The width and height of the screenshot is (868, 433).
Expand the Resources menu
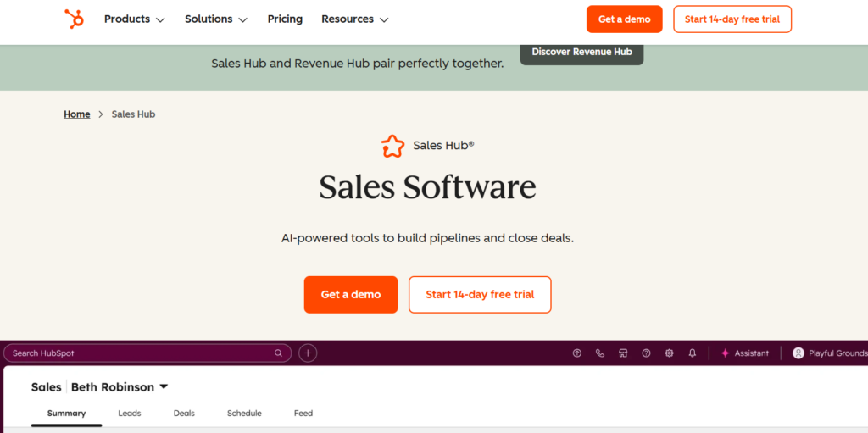355,19
